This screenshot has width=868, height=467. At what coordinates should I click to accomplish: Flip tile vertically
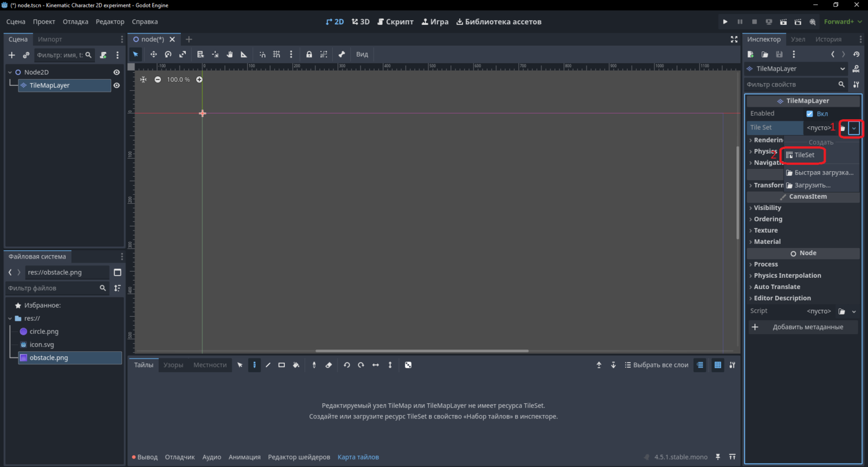click(x=390, y=365)
